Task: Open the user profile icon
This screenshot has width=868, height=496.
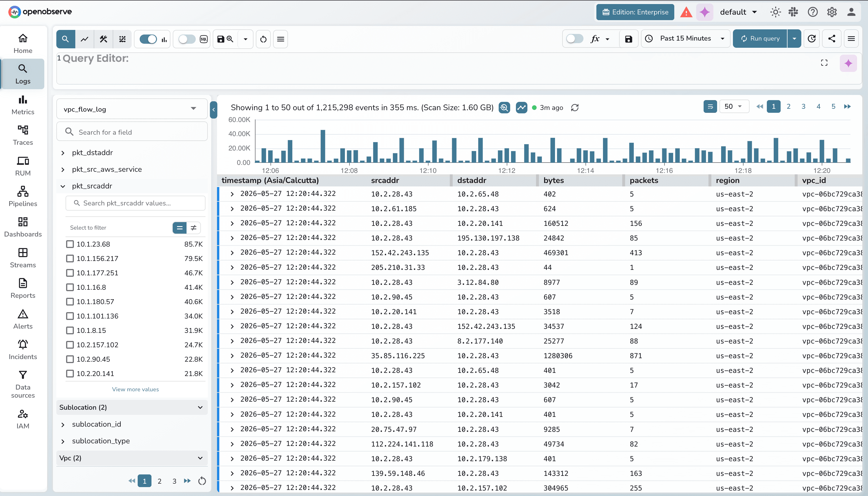Action: pyautogui.click(x=851, y=12)
